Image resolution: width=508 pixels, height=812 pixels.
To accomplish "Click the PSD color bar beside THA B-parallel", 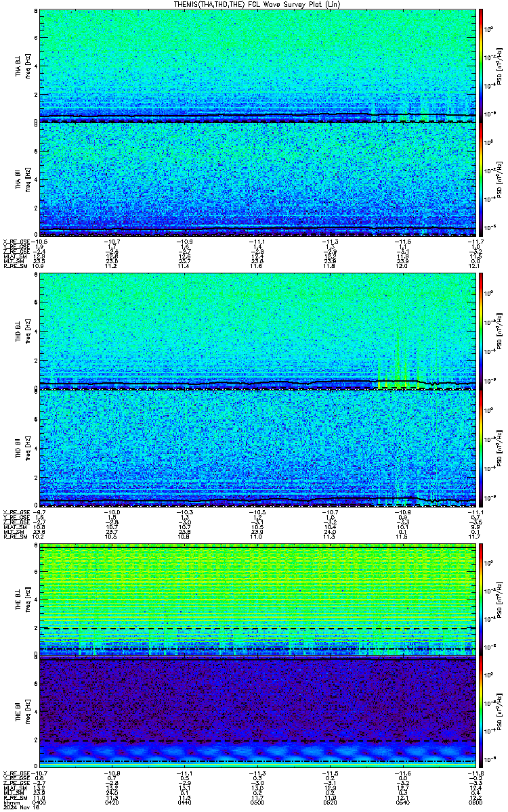I will (482, 179).
